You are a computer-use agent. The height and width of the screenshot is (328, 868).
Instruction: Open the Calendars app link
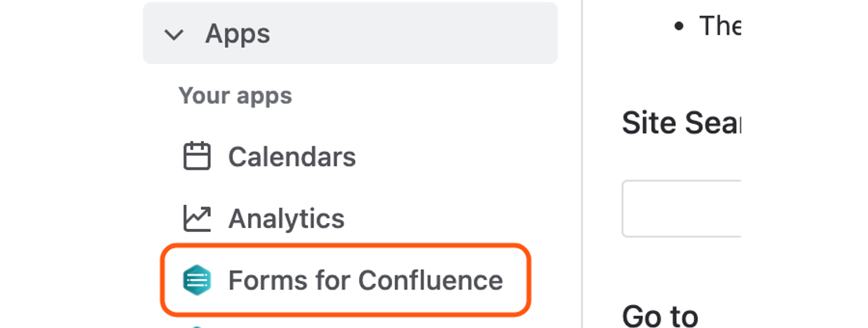(x=292, y=157)
